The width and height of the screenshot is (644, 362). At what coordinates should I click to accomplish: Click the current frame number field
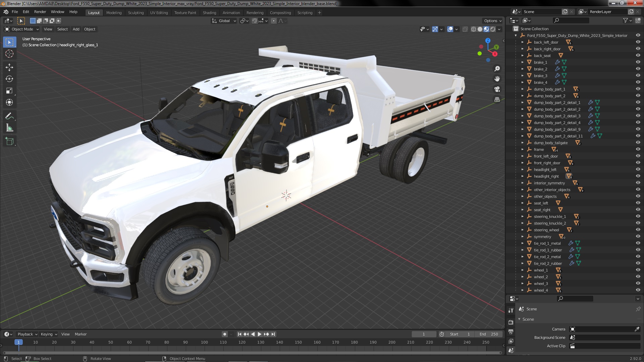[x=424, y=334]
